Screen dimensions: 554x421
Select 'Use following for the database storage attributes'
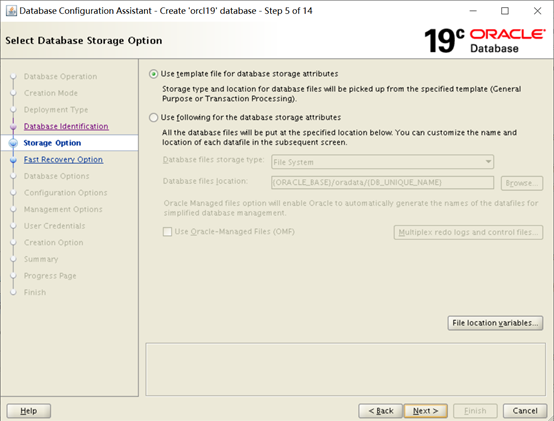pyautogui.click(x=153, y=118)
